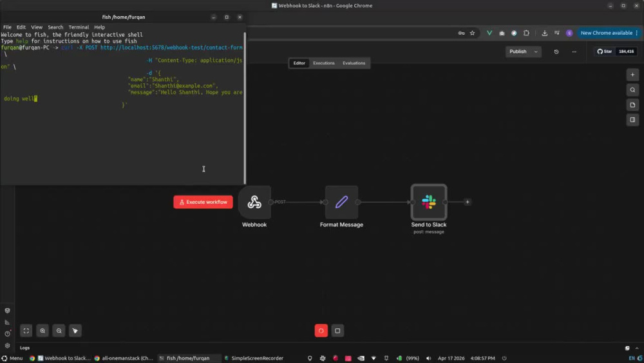Add a sticky note on canvas
This screenshot has width=644, height=363.
pyautogui.click(x=632, y=105)
